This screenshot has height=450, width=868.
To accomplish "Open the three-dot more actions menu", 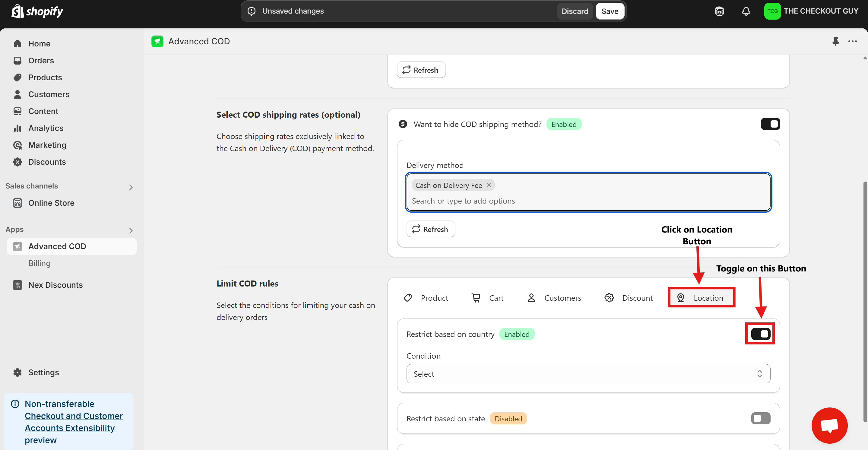I will (853, 41).
